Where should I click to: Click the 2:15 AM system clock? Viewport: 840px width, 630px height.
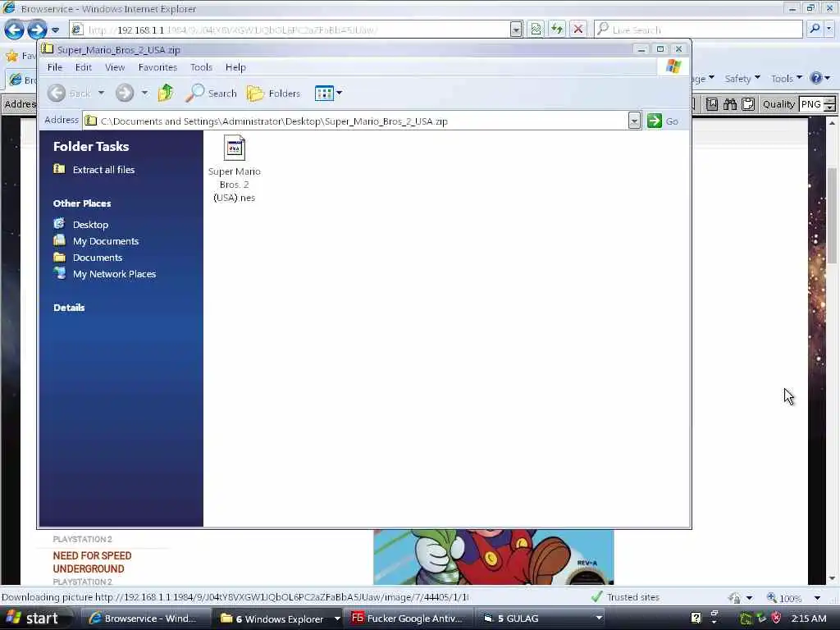point(809,619)
